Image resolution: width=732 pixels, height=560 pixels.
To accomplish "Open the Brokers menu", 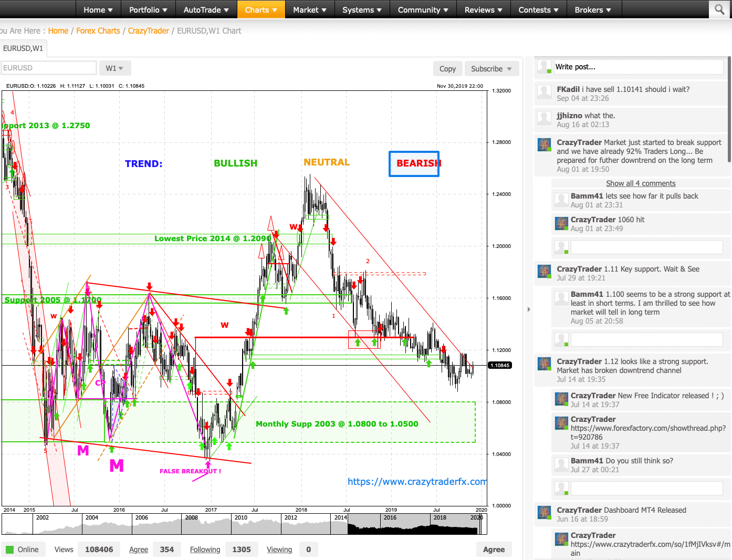I will 593,9.
